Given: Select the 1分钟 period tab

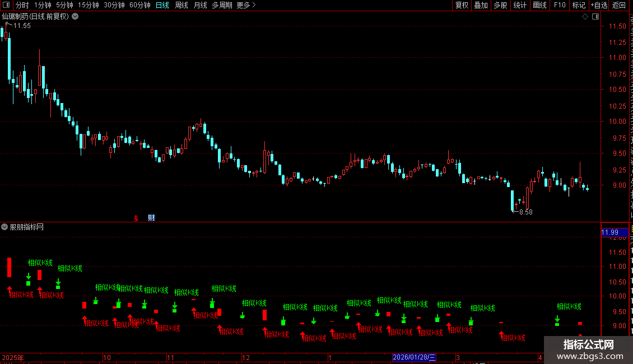Looking at the screenshot, I should [43, 5].
